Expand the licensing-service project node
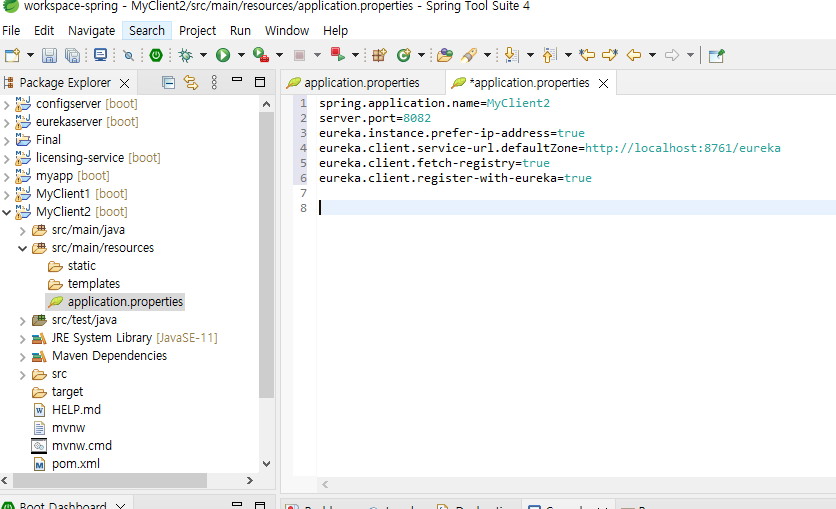This screenshot has width=836, height=509. coord(6,158)
